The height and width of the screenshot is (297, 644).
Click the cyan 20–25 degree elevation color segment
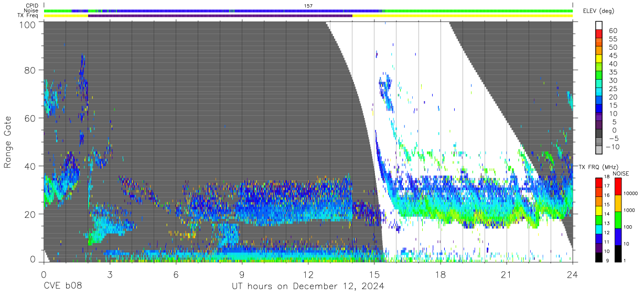point(599,92)
